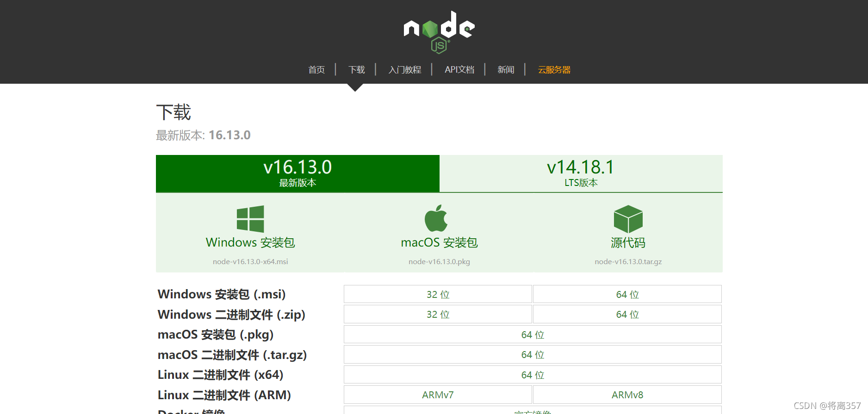
Task: Download the 64 位 Windows .zip binary
Action: (627, 314)
